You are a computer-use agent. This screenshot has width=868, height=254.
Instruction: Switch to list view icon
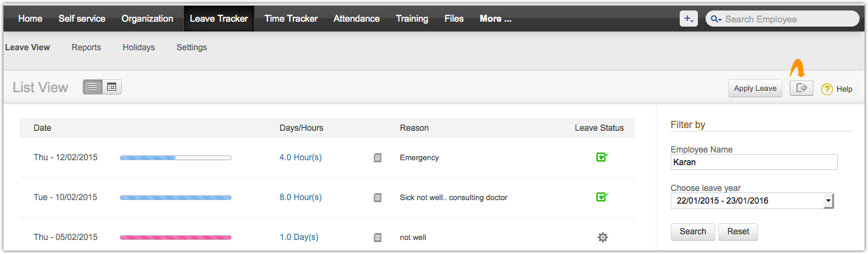click(x=93, y=87)
